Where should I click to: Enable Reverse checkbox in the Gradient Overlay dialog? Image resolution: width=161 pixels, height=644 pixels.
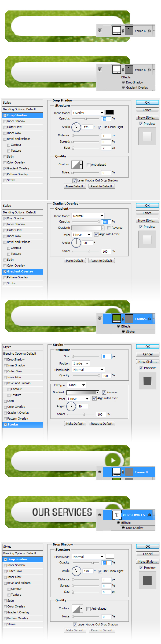point(109,228)
